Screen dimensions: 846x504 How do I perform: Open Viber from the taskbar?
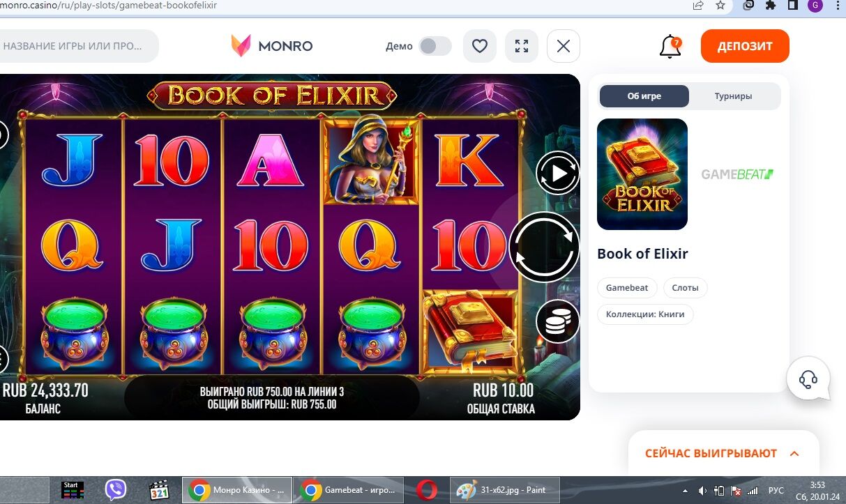coord(116,490)
